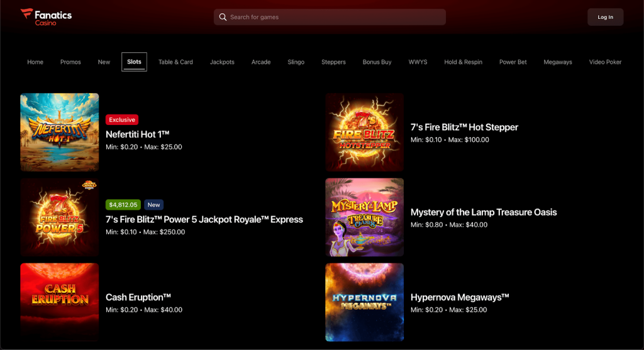Switch to the Megaways tab
This screenshot has width=644, height=350.
(558, 62)
